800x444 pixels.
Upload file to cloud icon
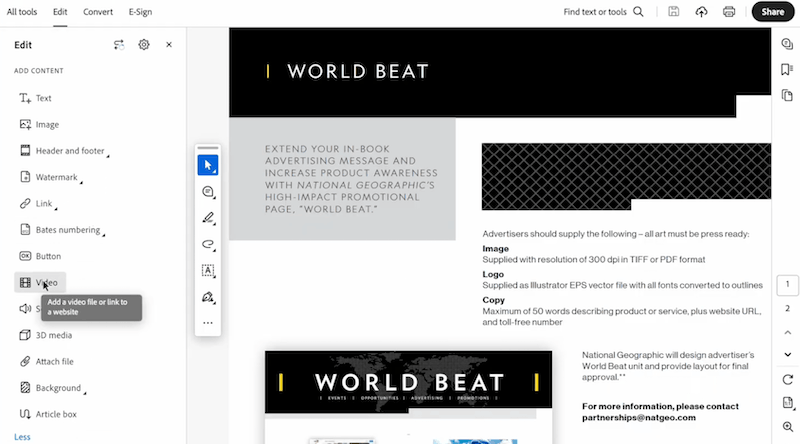tap(702, 12)
